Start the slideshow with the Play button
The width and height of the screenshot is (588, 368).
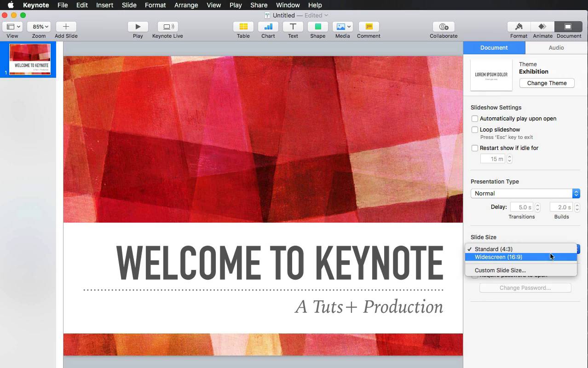coord(138,27)
